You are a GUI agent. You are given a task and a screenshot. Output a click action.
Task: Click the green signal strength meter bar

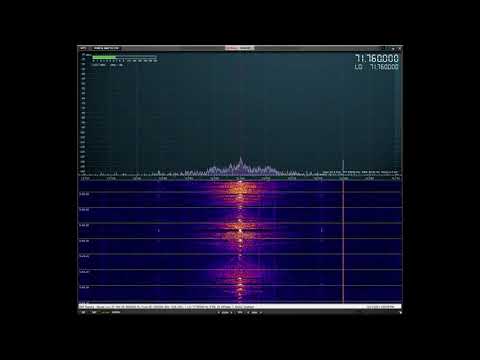104,57
